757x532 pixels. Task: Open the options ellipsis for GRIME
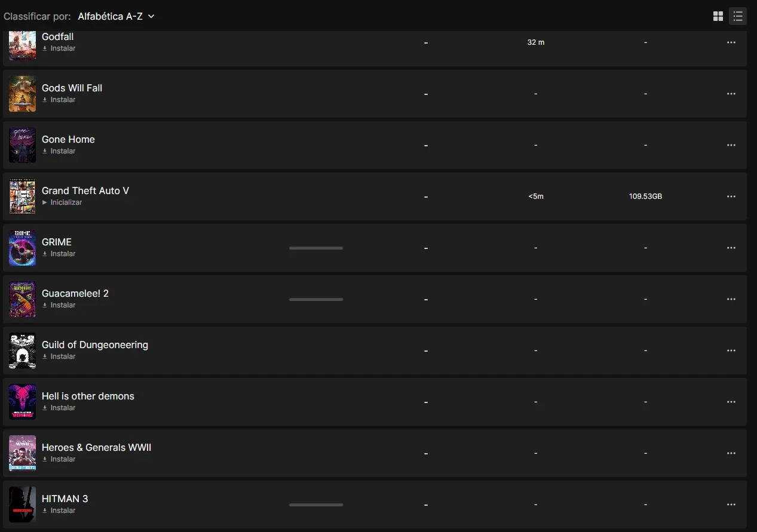click(731, 248)
